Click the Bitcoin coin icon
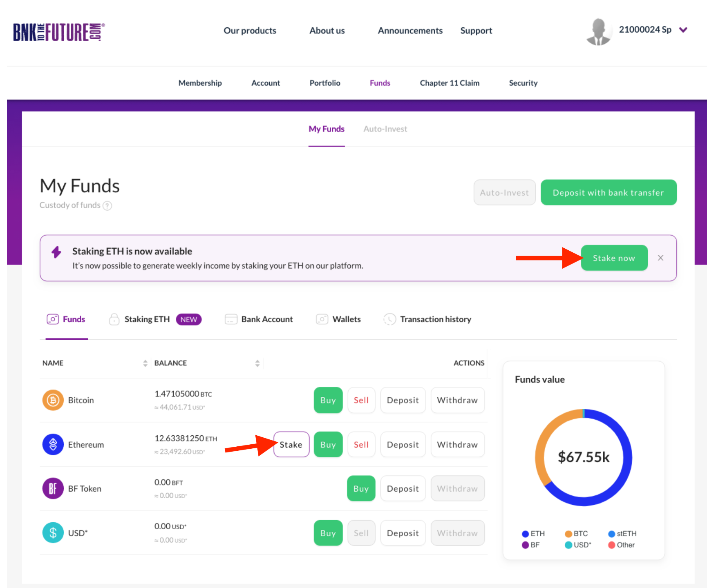 [x=53, y=400]
